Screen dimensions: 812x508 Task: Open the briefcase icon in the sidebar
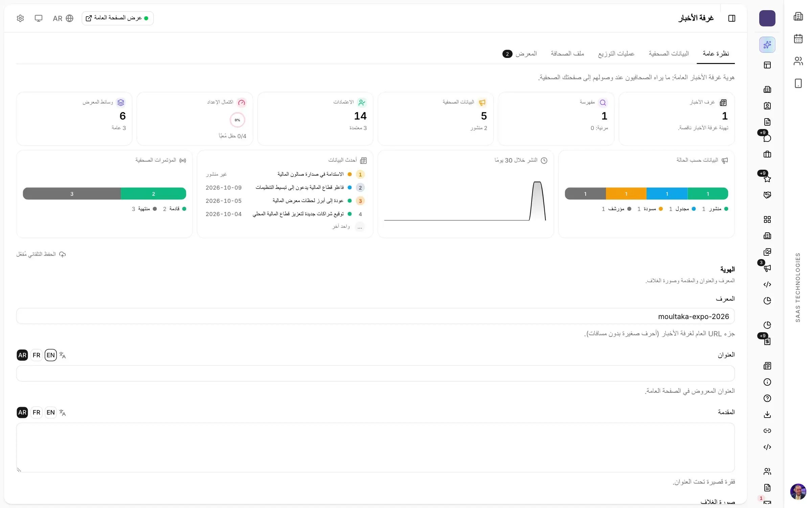tap(767, 154)
